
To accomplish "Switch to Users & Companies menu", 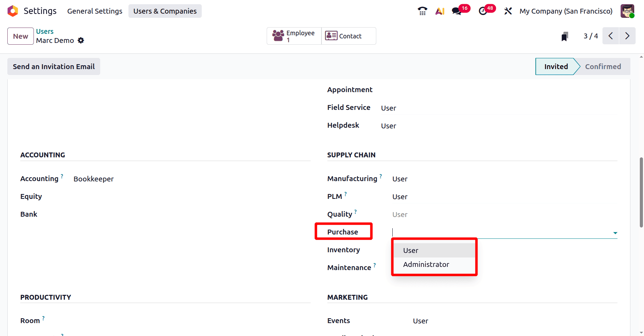I will point(165,11).
